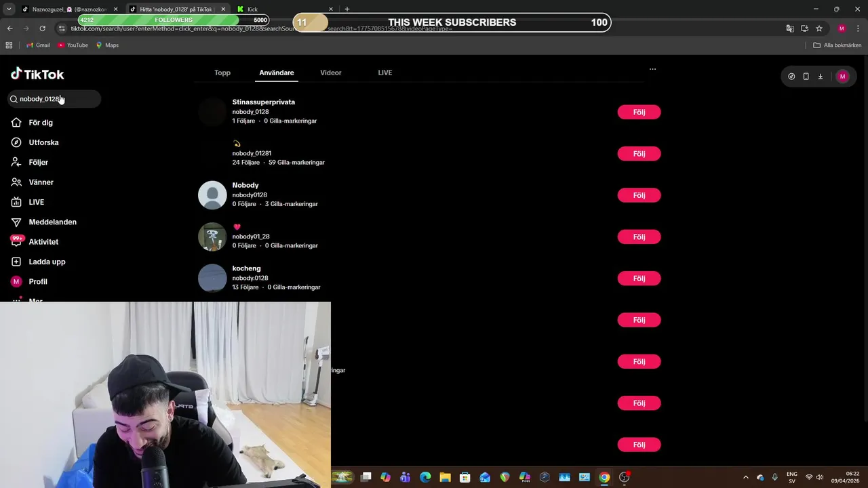868x488 pixels.
Task: Open the Chrome apps grid in the bookmarks bar
Action: (9, 45)
